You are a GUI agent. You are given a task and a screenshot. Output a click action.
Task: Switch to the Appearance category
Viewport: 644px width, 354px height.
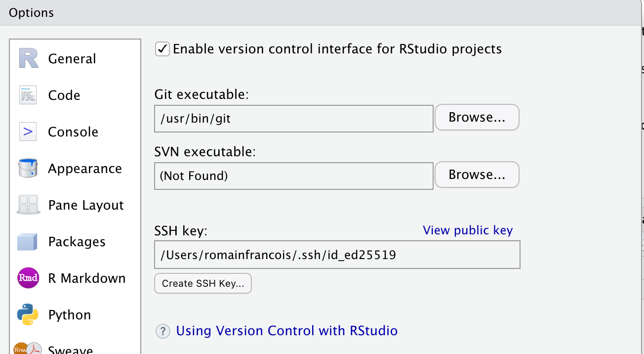pyautogui.click(x=84, y=168)
